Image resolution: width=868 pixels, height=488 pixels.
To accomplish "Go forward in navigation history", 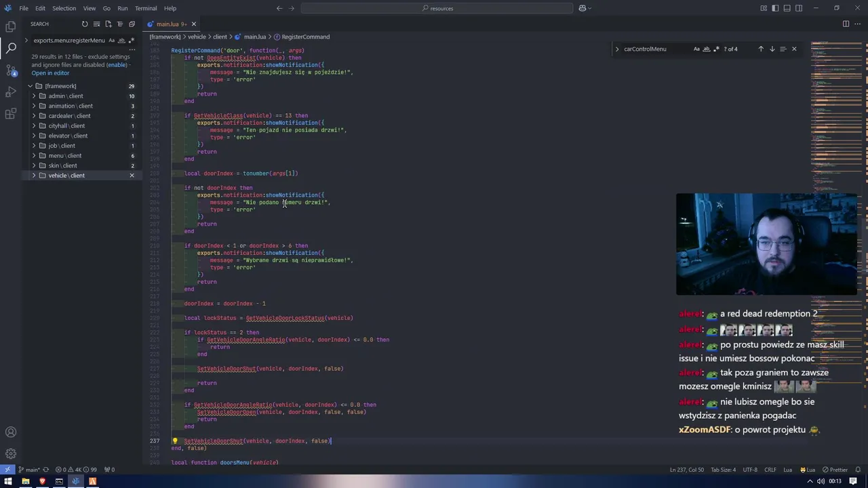I will tap(292, 8).
